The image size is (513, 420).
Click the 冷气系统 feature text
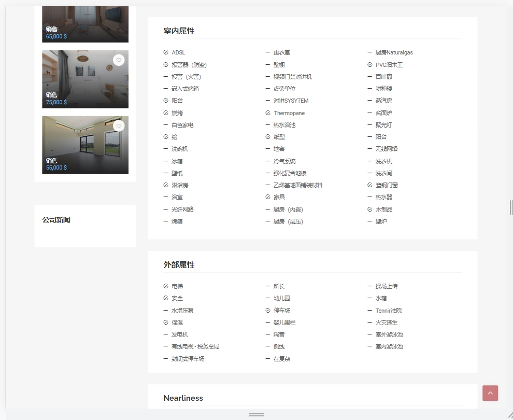tap(284, 161)
